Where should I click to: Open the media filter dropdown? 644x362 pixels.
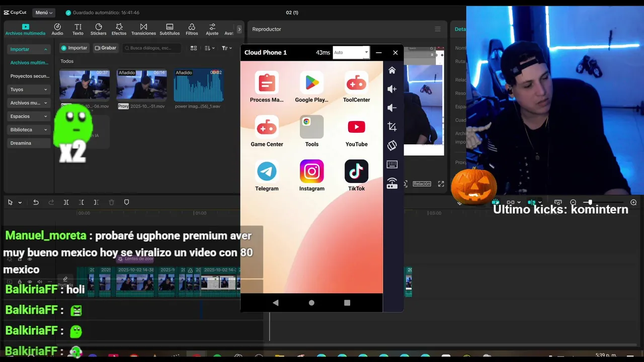tap(227, 48)
